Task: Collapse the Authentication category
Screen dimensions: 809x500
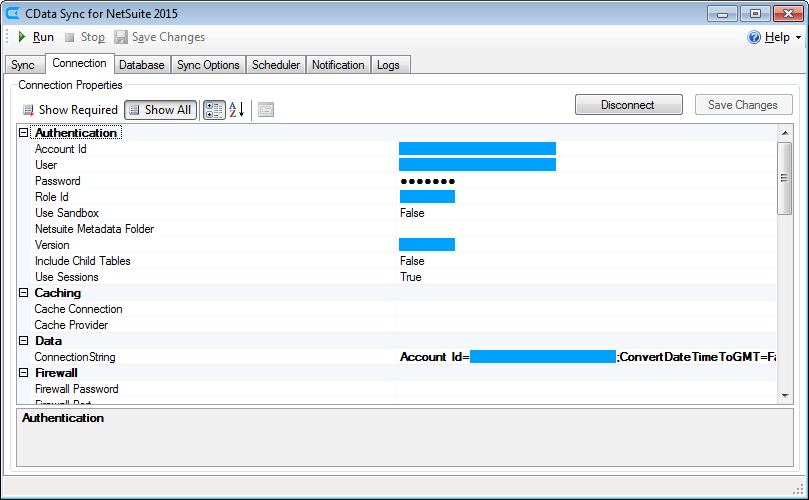Action: (24, 133)
